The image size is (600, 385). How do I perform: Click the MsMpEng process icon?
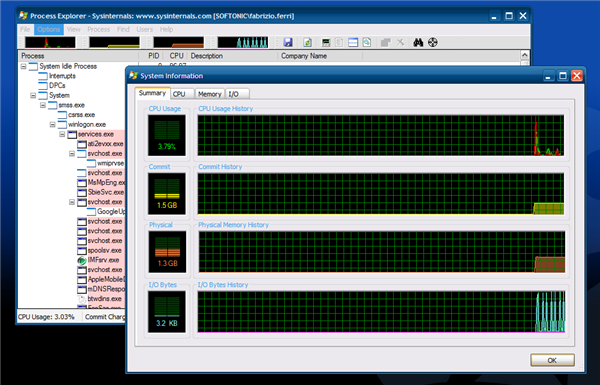[82, 183]
